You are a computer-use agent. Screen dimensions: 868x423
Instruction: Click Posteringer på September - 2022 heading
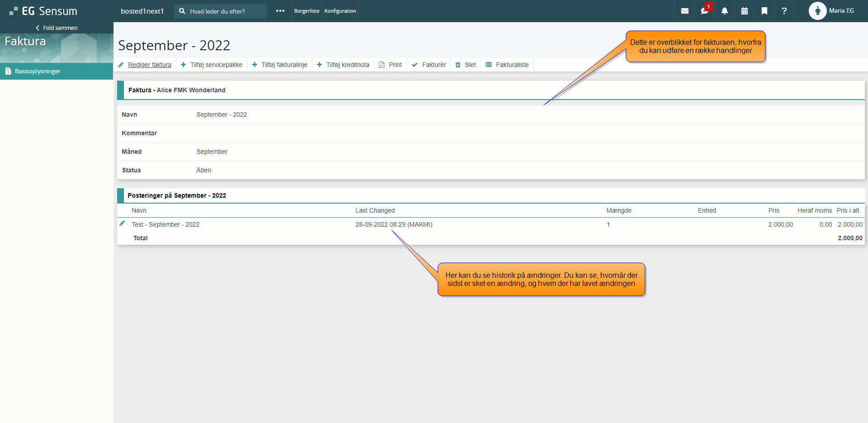pyautogui.click(x=177, y=195)
